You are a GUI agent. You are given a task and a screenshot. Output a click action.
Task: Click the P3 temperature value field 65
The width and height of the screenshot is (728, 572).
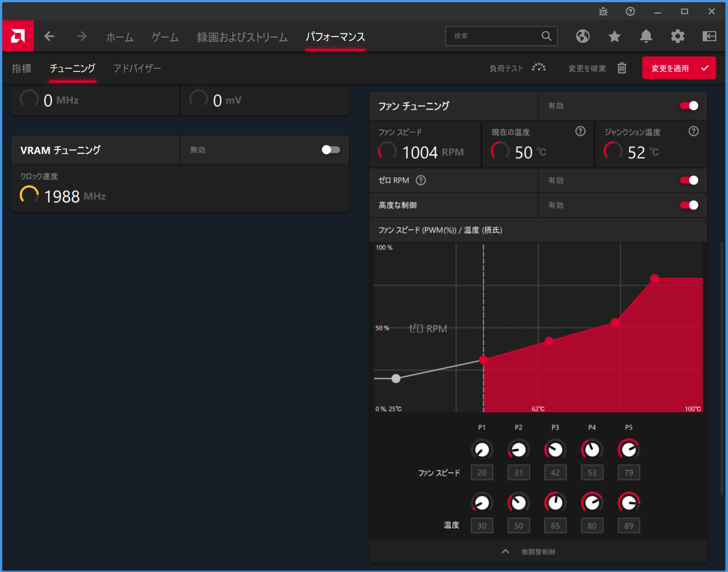click(x=555, y=525)
